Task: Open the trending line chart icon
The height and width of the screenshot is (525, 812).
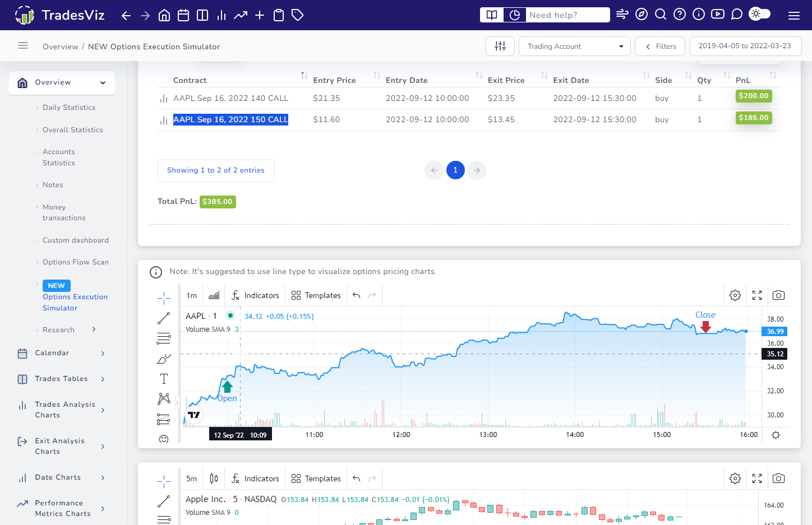Action: (x=241, y=15)
